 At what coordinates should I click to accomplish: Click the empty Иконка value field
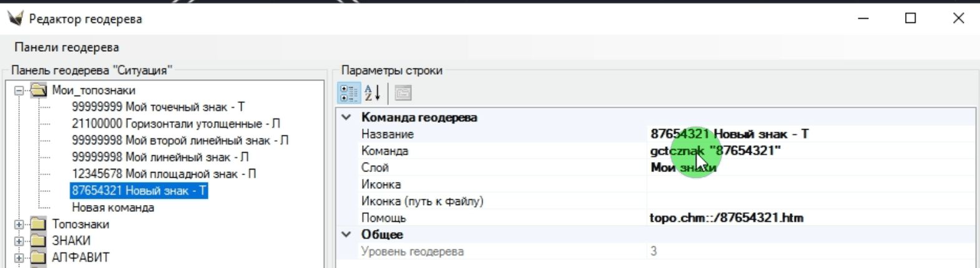(811, 184)
